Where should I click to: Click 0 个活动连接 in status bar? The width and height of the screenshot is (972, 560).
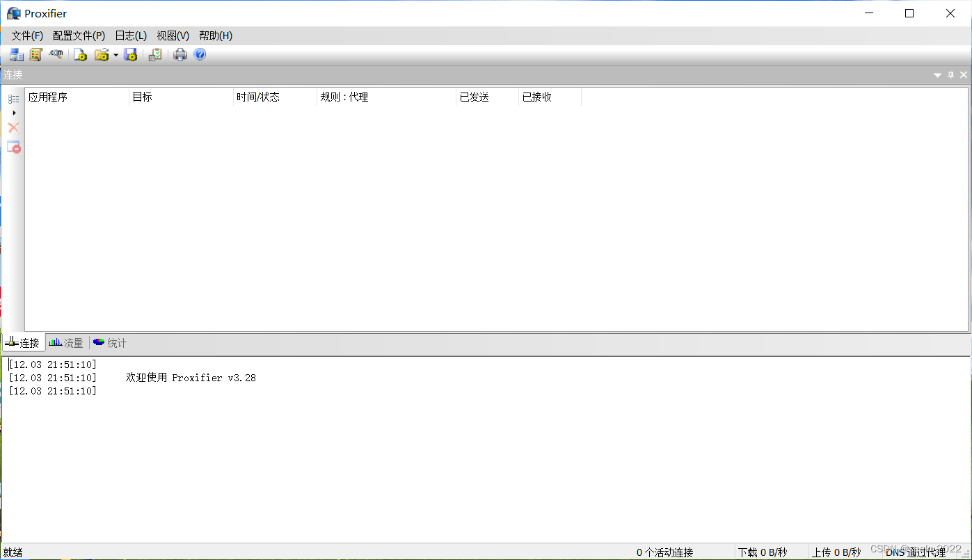664,552
